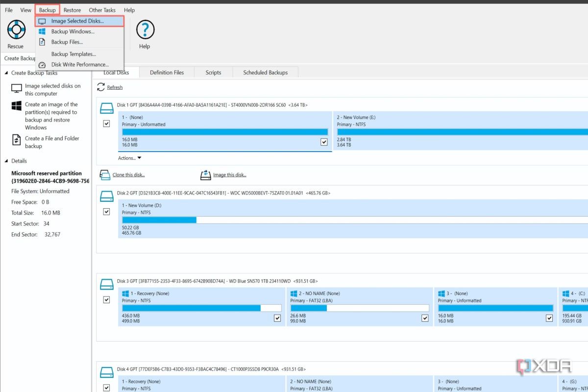Click the Disk Write Performance gauge icon
This screenshot has height=392, width=588.
[x=42, y=65]
